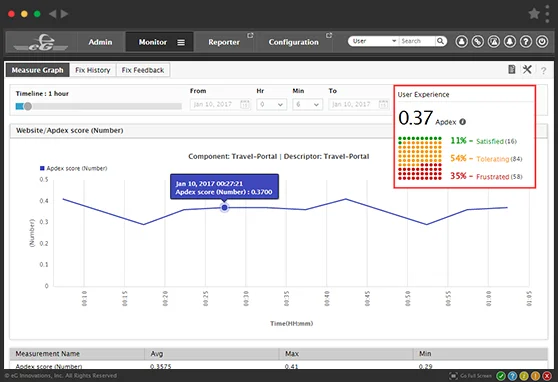Click the search magnifier icon
558x382 pixels.
point(440,41)
